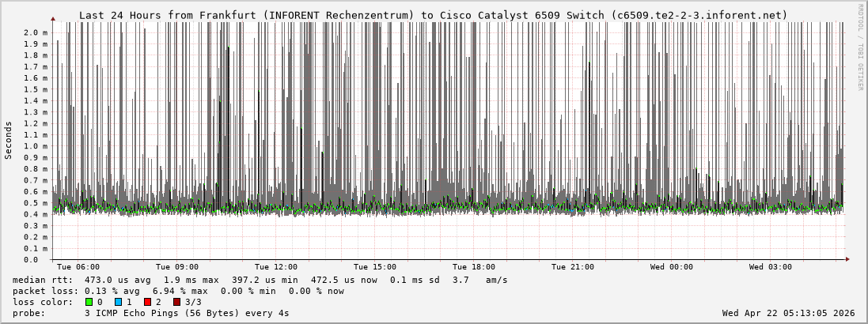Image resolution: width=868 pixels, height=324 pixels.
Task: Click the 1.0 m y-axis value
Action: [x=36, y=146]
